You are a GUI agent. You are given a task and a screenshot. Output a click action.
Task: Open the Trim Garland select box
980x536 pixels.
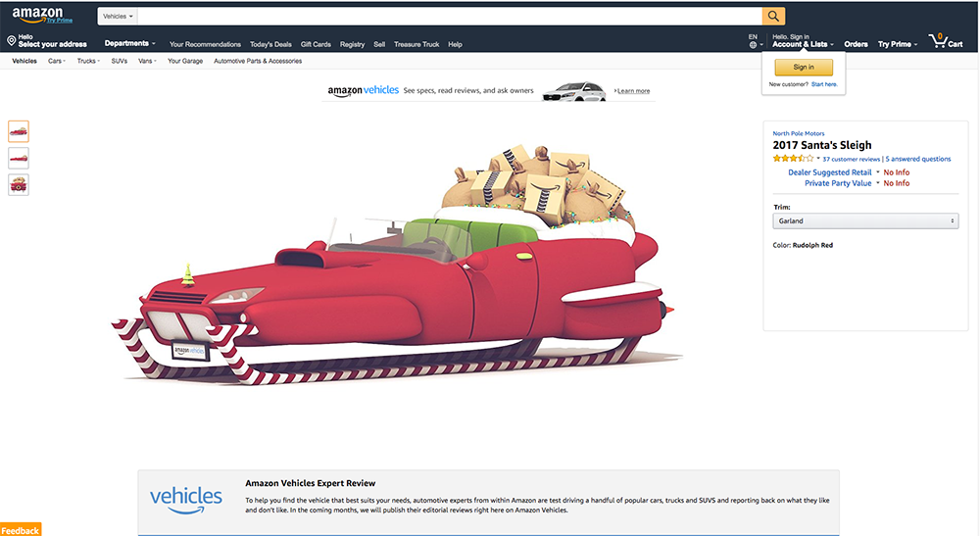click(x=865, y=221)
